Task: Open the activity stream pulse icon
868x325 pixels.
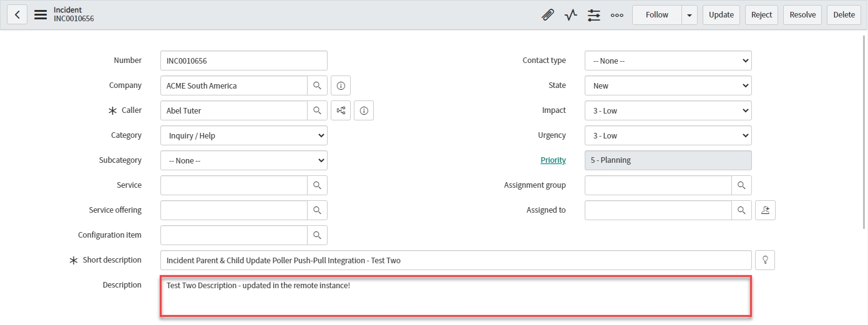Action: point(571,15)
